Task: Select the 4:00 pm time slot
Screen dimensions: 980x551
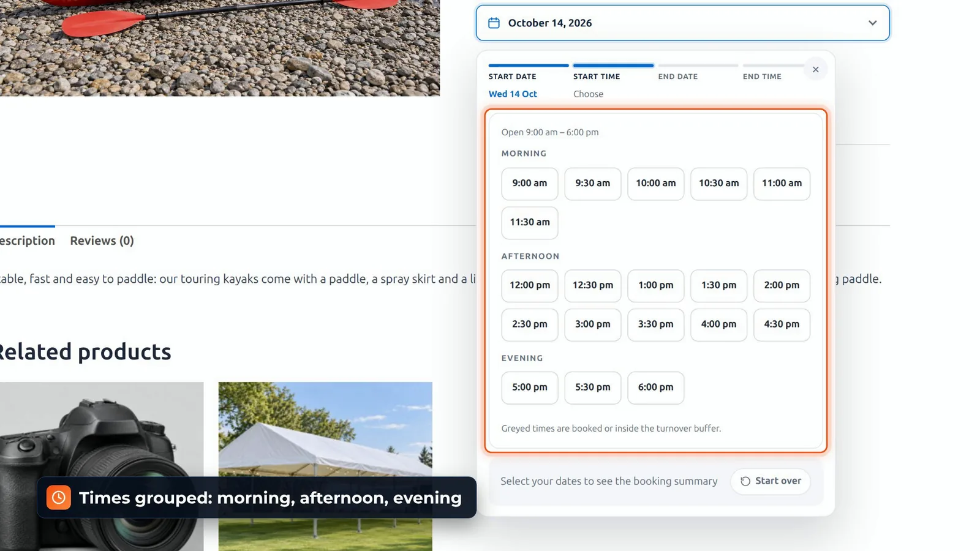Action: (719, 324)
